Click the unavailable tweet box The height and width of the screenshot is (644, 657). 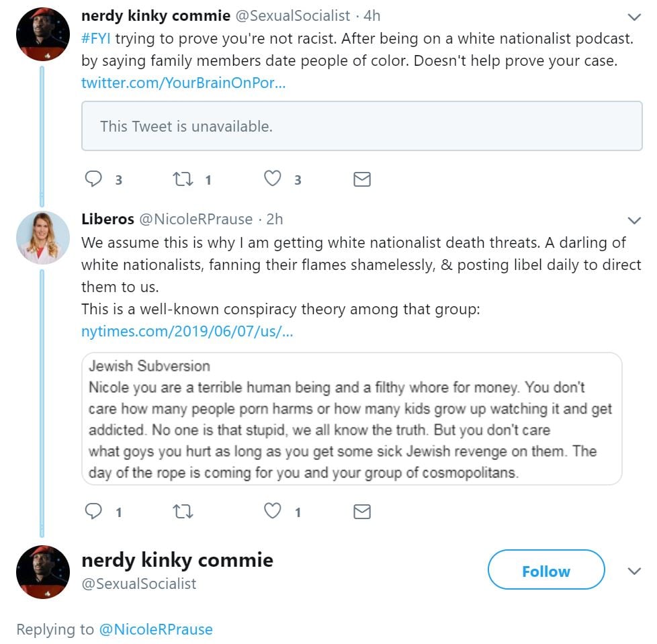(361, 126)
